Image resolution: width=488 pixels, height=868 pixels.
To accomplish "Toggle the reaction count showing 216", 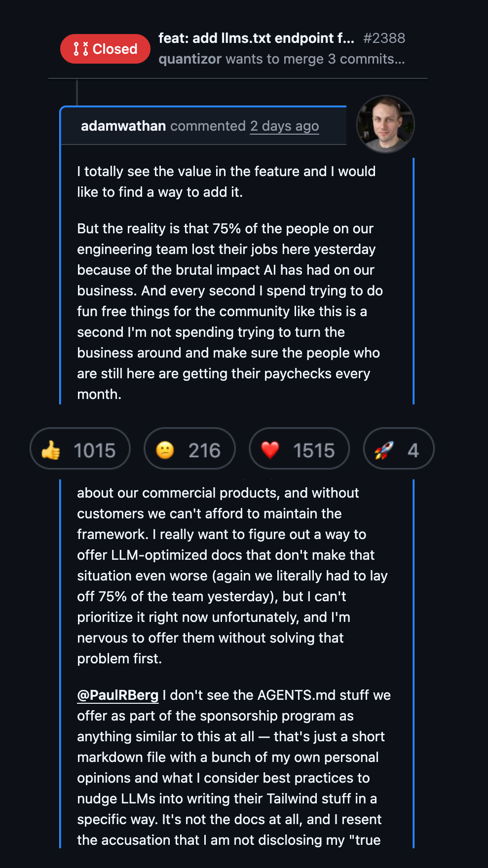I will (x=204, y=450).
